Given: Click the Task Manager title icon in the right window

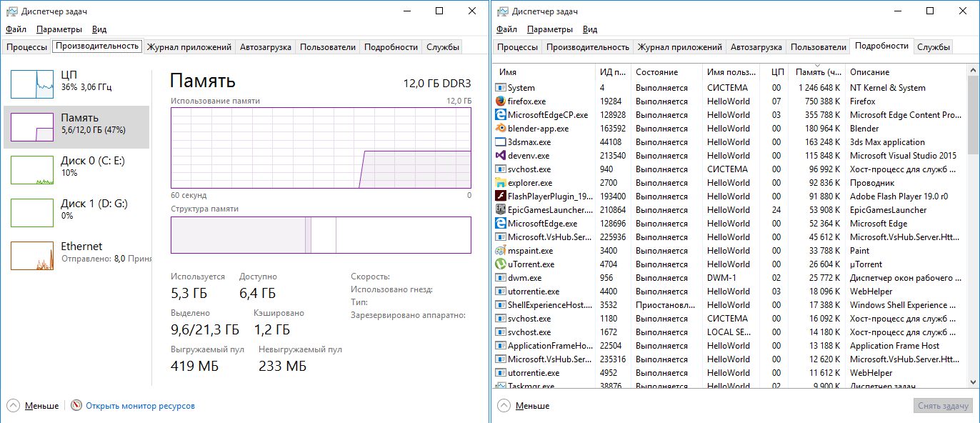Looking at the screenshot, I should point(502,11).
